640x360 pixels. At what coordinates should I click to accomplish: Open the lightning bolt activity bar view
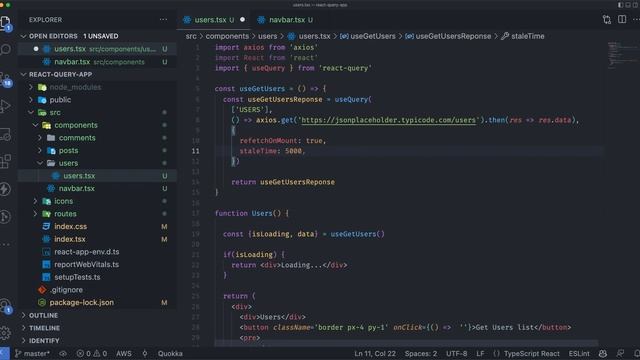click(x=6, y=189)
